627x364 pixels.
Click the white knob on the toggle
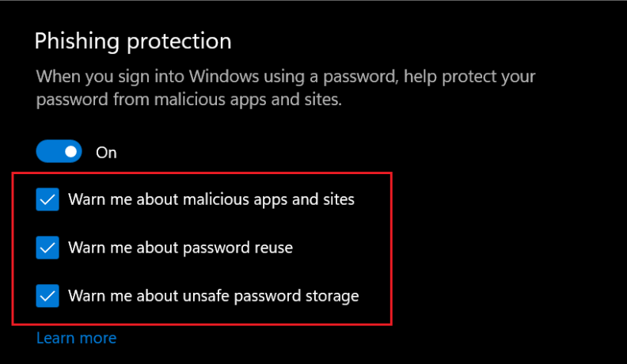point(70,151)
